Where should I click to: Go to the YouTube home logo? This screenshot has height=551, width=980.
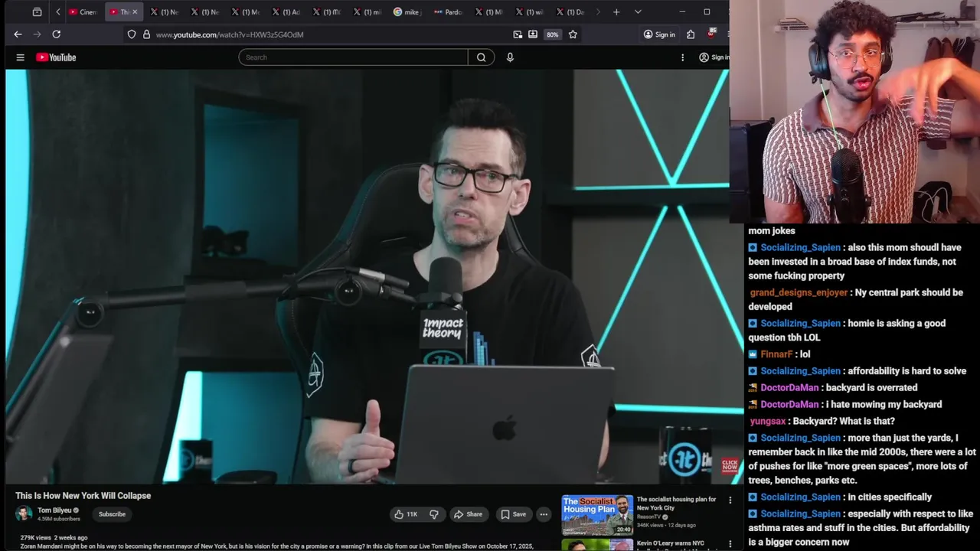coord(56,57)
